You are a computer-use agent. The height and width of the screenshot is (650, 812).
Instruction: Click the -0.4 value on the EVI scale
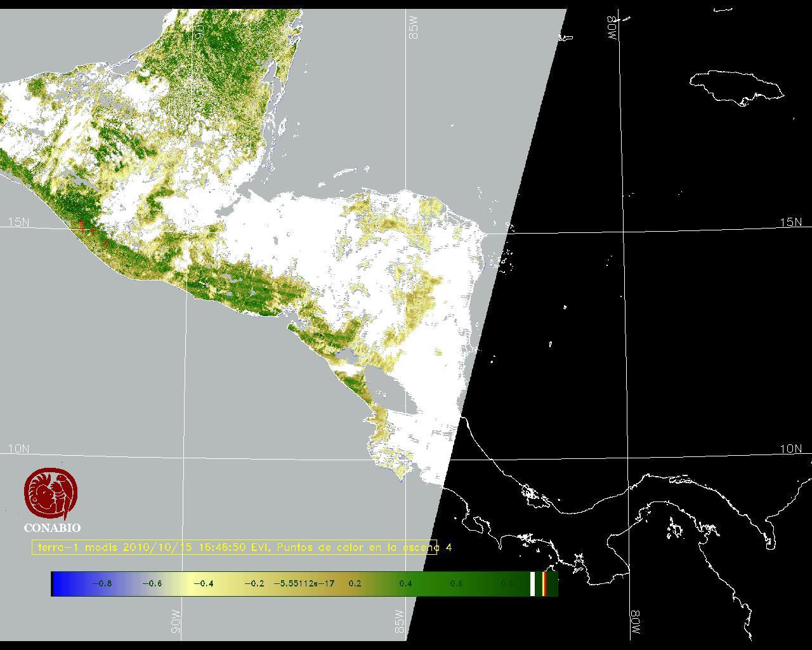click(202, 583)
